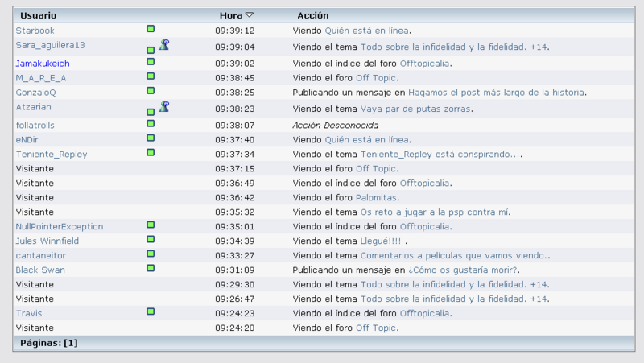Click Starbook's green online status icon
The width and height of the screenshot is (644, 363).
click(x=151, y=29)
